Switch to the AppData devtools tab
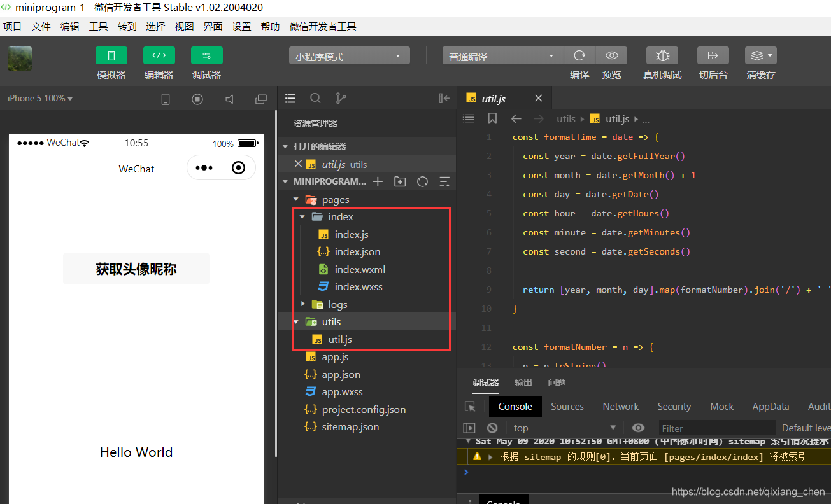831x504 pixels. [x=771, y=407]
